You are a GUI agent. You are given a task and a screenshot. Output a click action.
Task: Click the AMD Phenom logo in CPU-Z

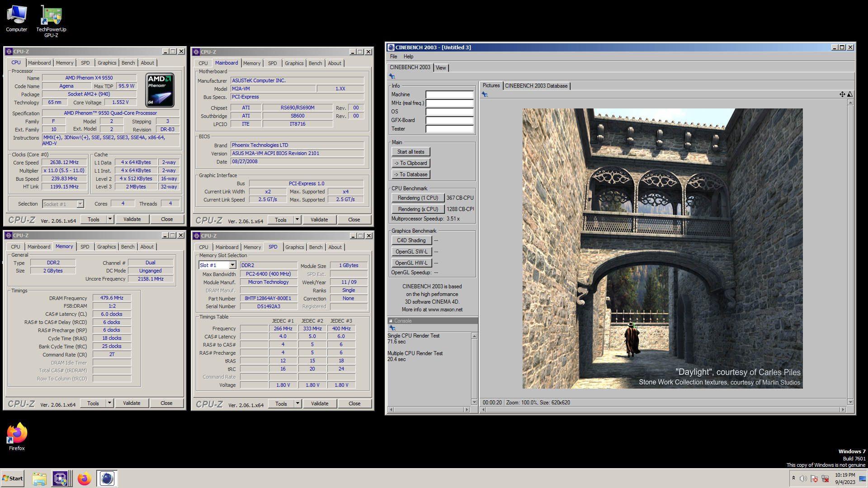[x=160, y=90]
